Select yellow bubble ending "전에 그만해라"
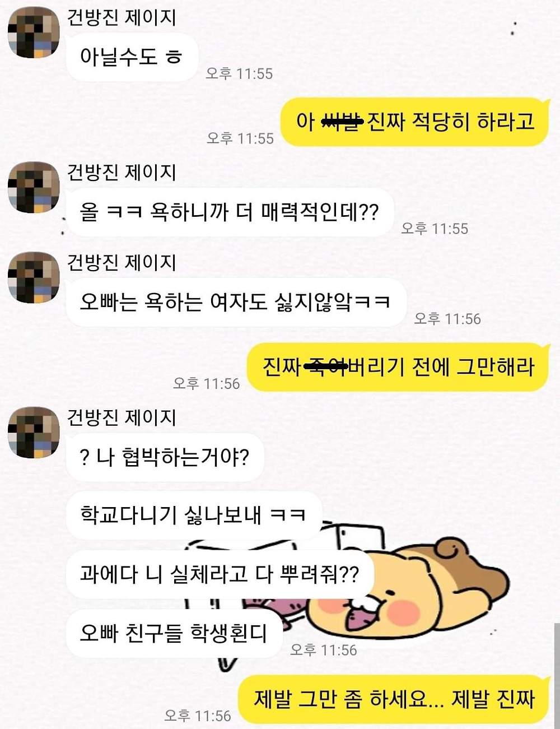 [x=398, y=367]
